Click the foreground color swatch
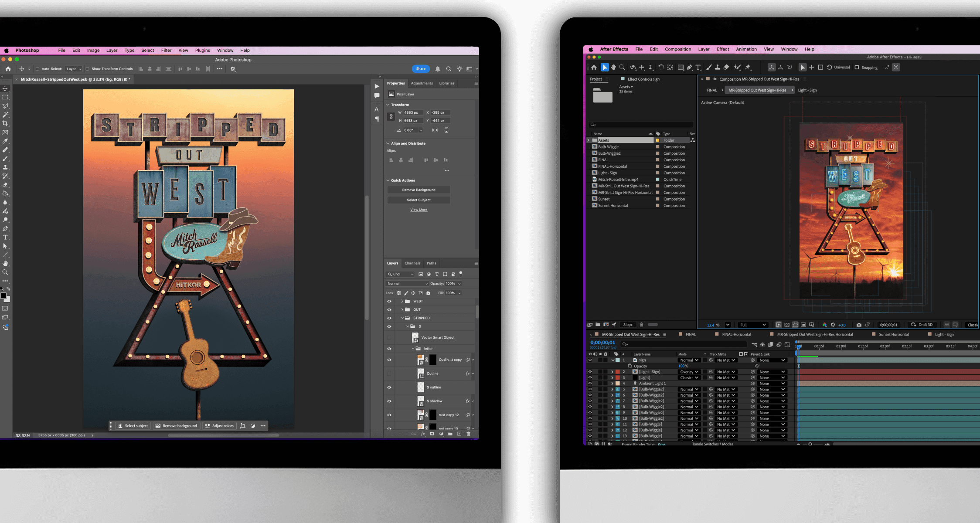Viewport: 980px width, 523px height. (x=3, y=296)
